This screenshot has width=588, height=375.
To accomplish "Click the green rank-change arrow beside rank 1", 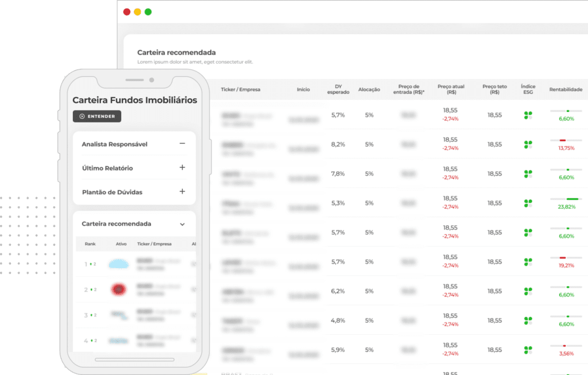I will coord(91,264).
